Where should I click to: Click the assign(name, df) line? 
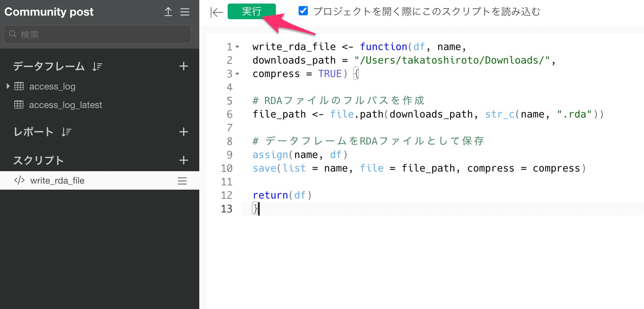click(x=300, y=154)
